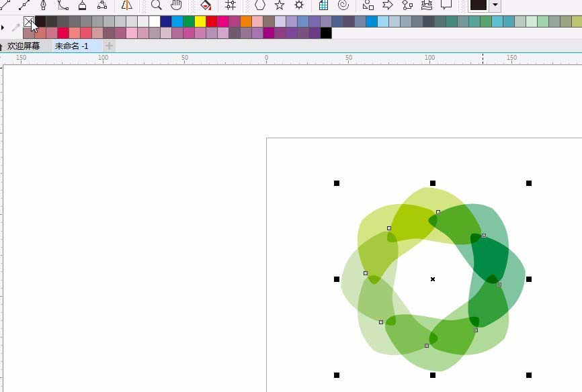The width and height of the screenshot is (582, 392).
Task: Select the Graph Paper tool
Action: [324, 5]
